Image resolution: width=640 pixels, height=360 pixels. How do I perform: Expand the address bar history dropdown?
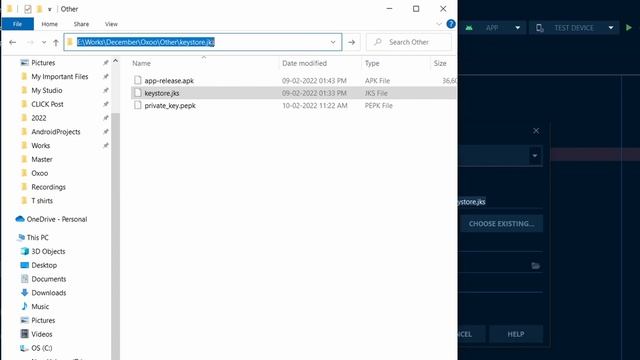(x=333, y=42)
